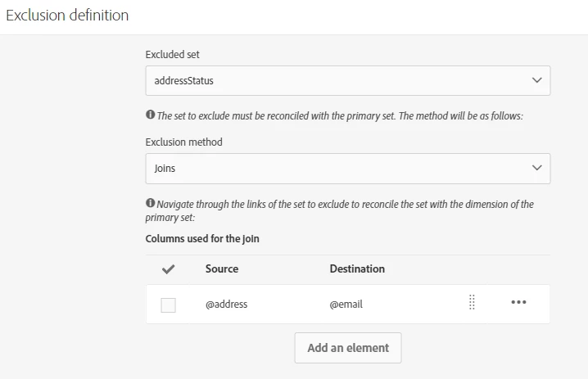Select the @email destination cell
Screen dimensions: 588x379
(x=346, y=304)
